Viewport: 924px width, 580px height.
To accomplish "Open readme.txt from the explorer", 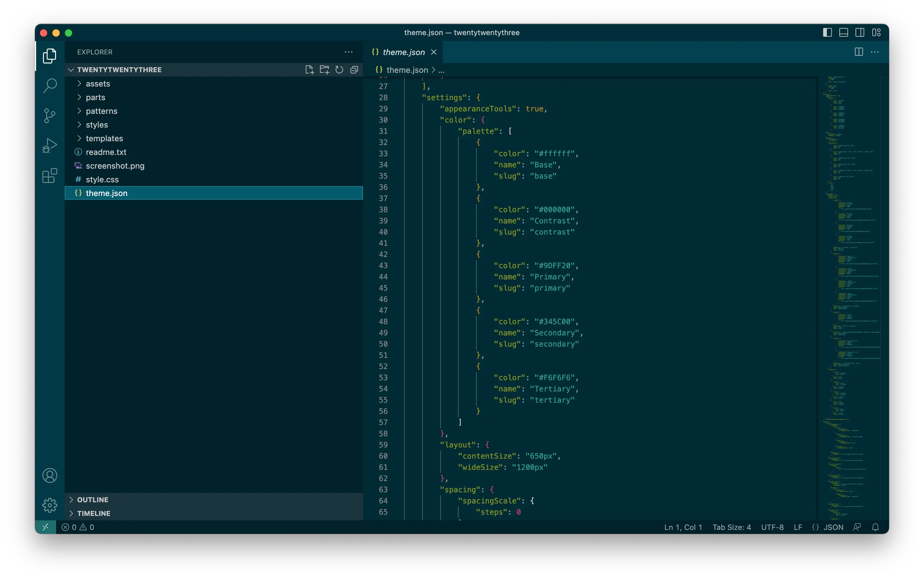I will [214, 152].
